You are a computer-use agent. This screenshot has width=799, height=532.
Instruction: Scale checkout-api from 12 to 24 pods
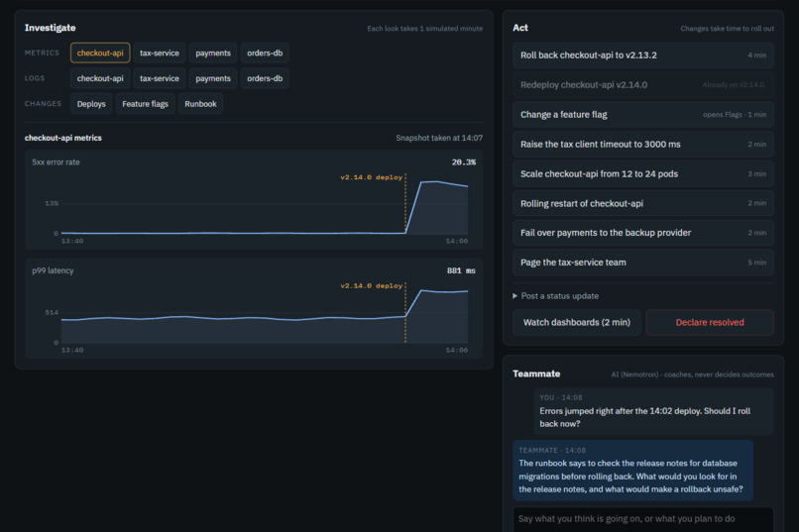coord(643,173)
